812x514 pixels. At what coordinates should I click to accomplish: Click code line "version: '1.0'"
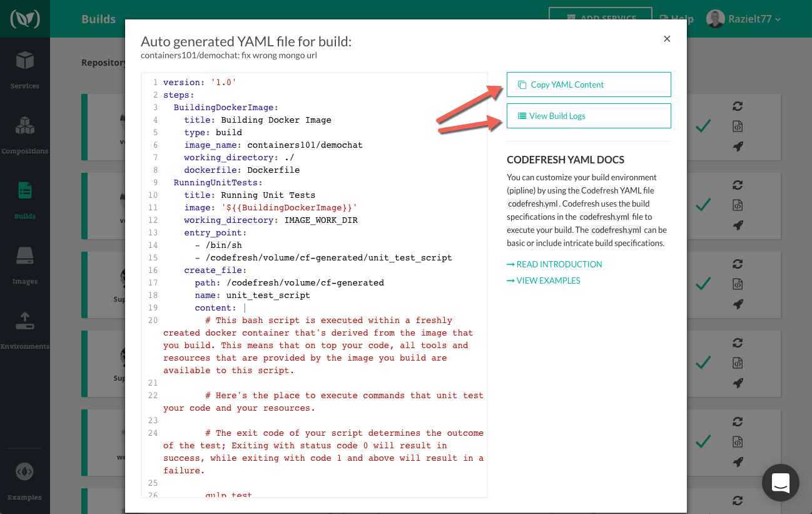click(x=200, y=82)
